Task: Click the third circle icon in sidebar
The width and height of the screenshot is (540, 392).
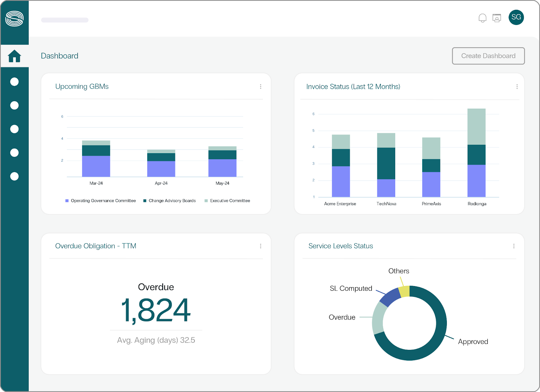Action: [x=15, y=129]
